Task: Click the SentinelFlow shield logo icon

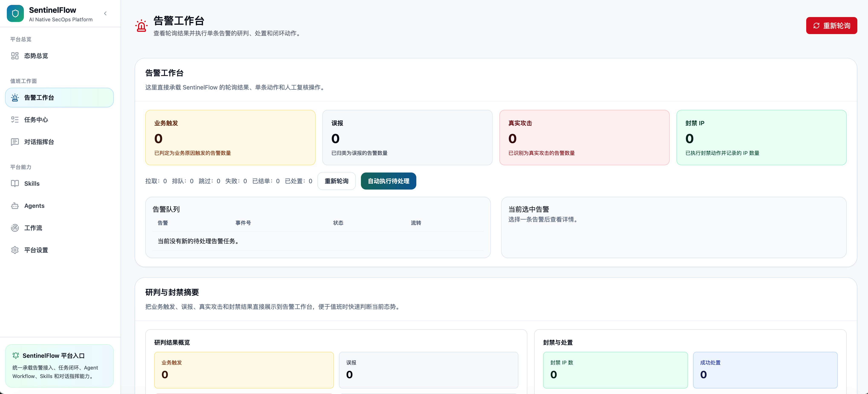Action: pos(15,13)
